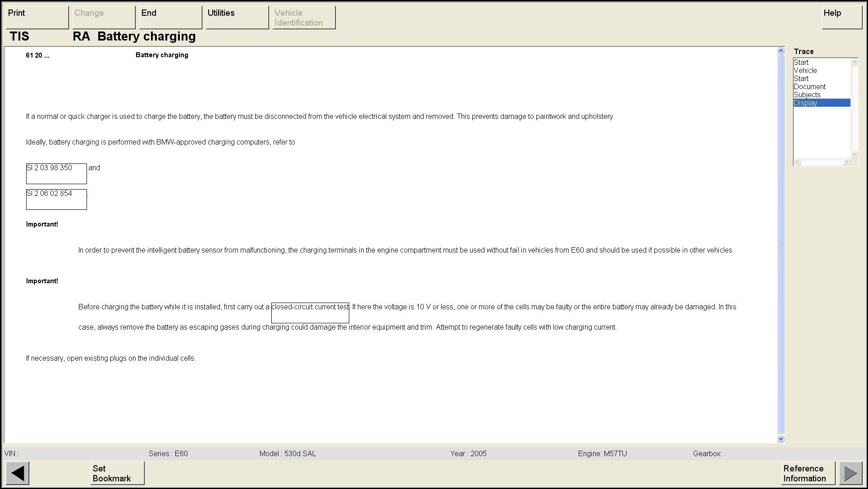This screenshot has width=868, height=489.
Task: Click Trace list scroll up arrow
Action: [854, 62]
